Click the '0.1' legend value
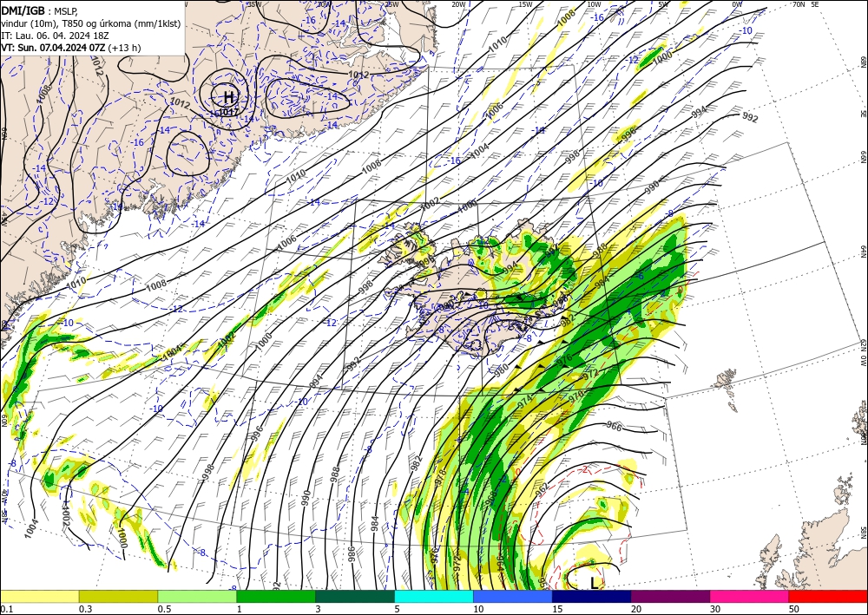The width and height of the screenshot is (868, 615). [7, 608]
